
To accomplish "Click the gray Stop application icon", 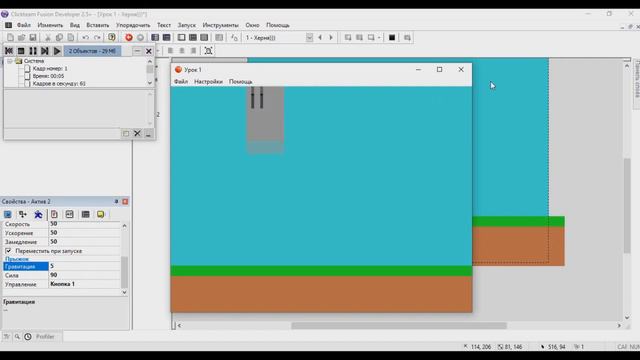I will coord(140,38).
